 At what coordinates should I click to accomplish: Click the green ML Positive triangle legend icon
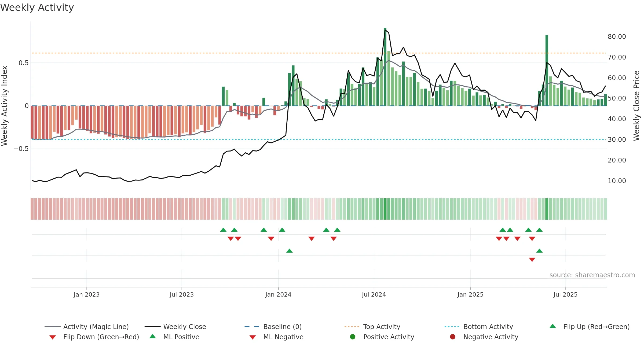[x=153, y=336]
